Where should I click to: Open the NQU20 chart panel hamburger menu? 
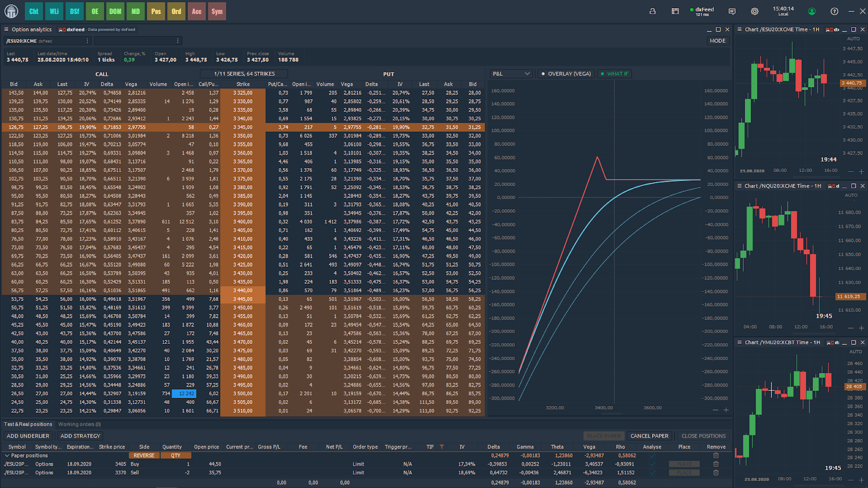click(739, 186)
